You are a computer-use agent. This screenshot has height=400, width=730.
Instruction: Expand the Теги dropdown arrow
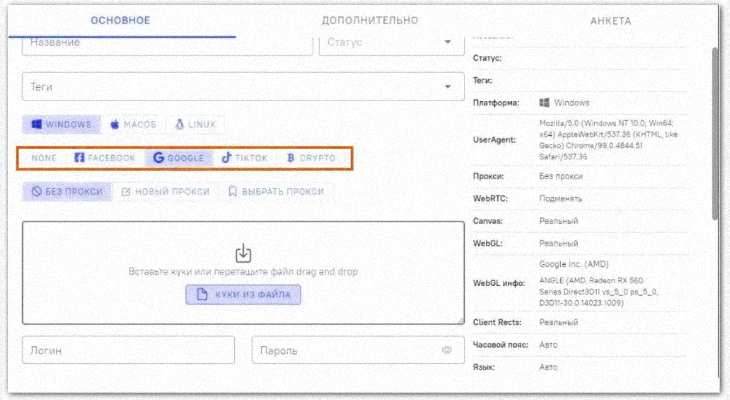(447, 87)
